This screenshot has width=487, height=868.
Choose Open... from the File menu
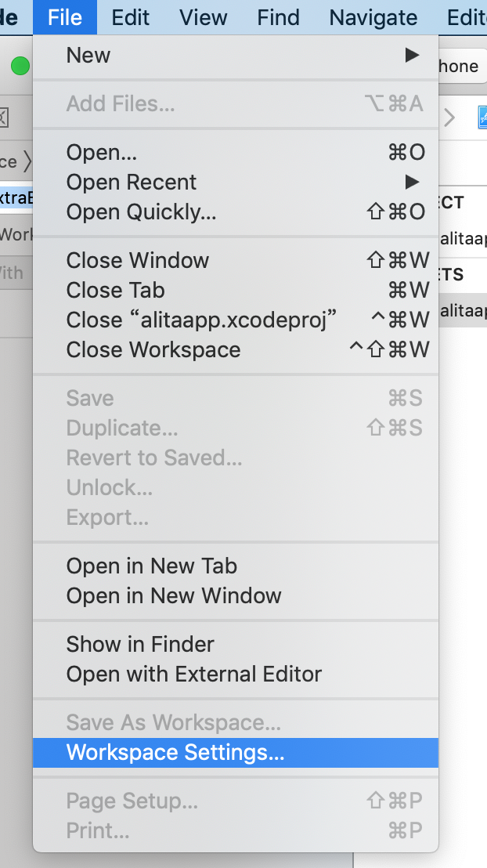point(102,153)
